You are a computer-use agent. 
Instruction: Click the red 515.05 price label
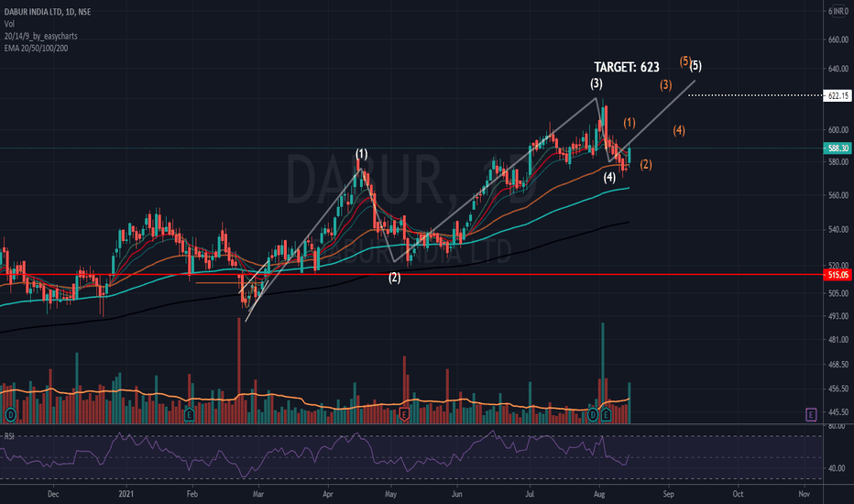point(838,275)
